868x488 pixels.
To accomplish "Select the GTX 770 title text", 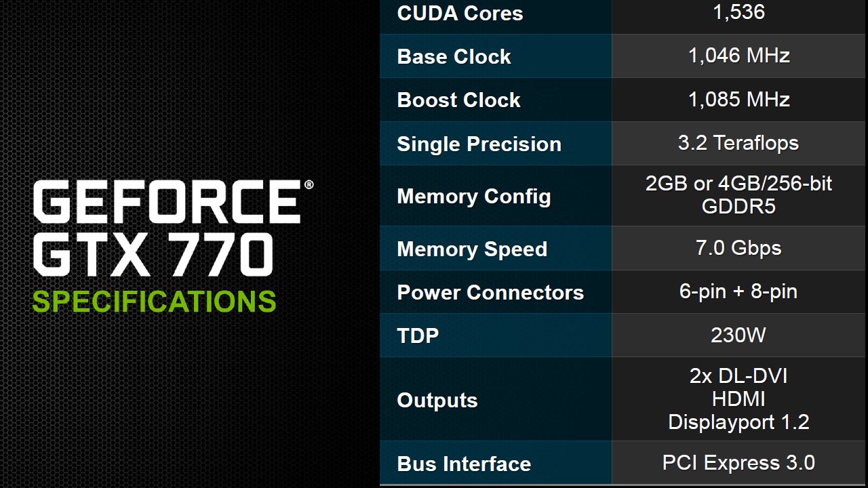I will [x=153, y=254].
